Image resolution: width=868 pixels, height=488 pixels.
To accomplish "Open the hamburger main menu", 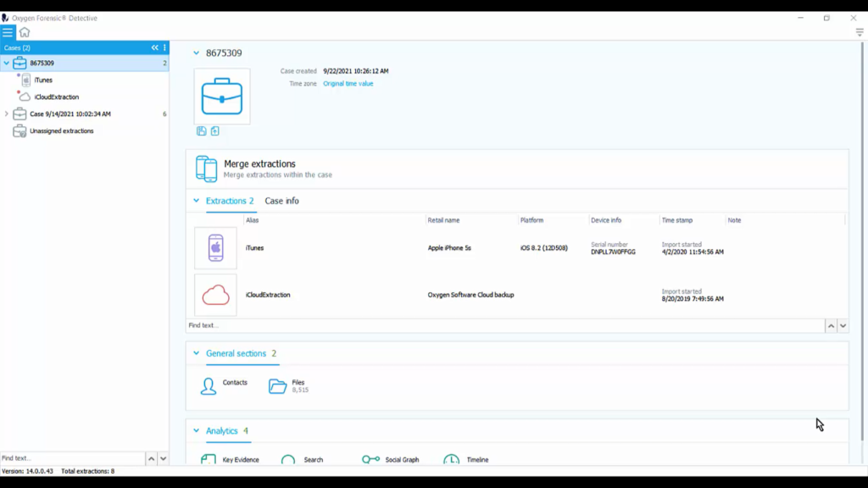I will (x=7, y=32).
